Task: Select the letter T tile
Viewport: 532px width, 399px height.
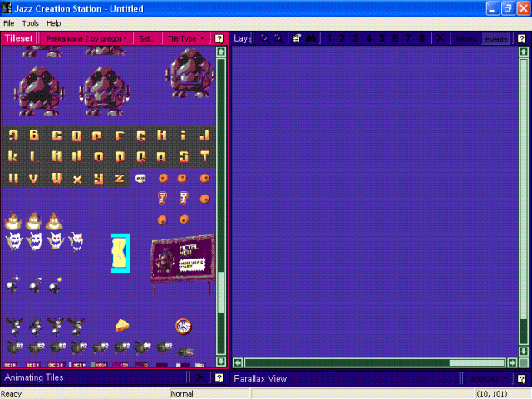Action: pyautogui.click(x=204, y=156)
